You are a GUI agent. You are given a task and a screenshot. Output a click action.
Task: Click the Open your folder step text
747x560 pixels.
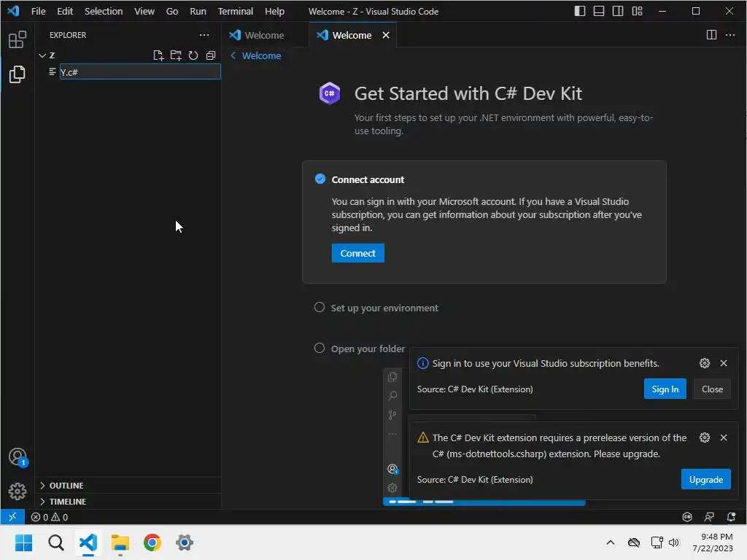click(368, 349)
